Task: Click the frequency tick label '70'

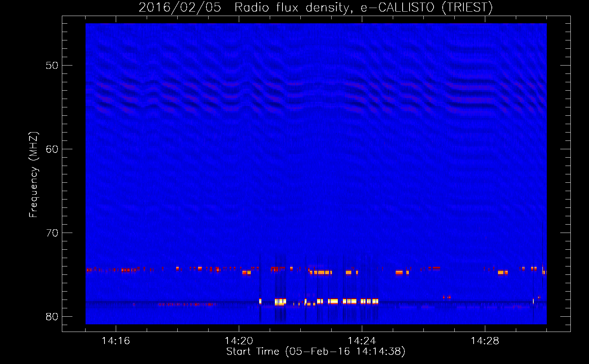Action: 52,233
